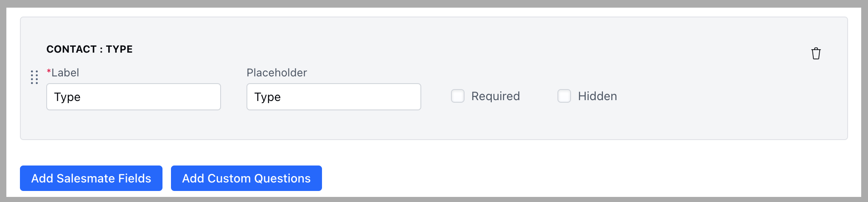868x202 pixels.
Task: Place cursor on "Type" text in Placeholder box
Action: click(x=268, y=97)
